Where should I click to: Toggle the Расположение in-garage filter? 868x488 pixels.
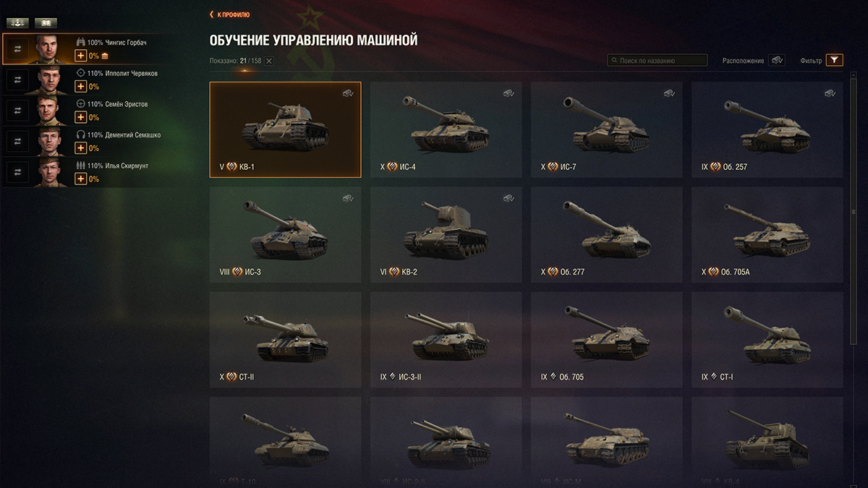pyautogui.click(x=777, y=60)
